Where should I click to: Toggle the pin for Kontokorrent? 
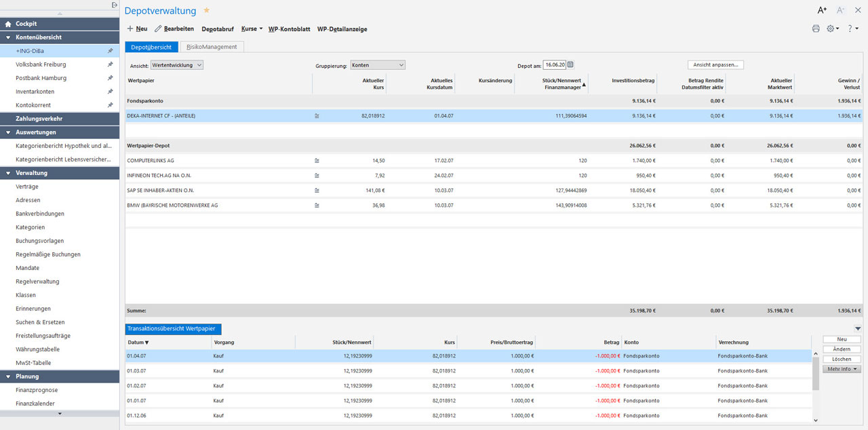pyautogui.click(x=111, y=105)
